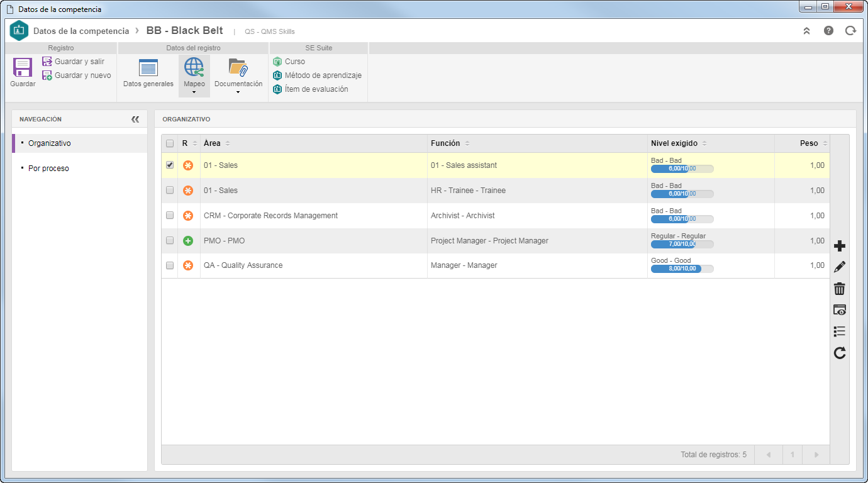Expand the Mapeo dropdown arrow

(x=194, y=92)
